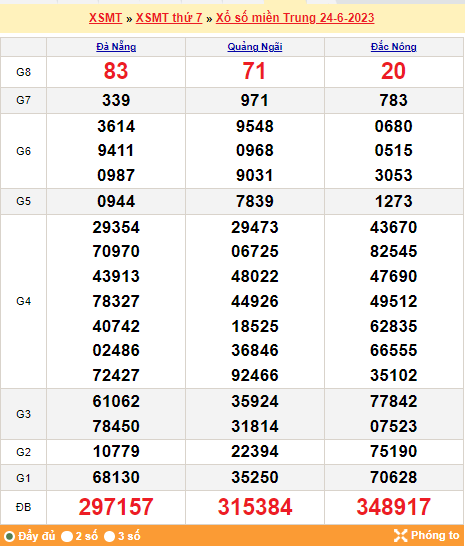Image resolution: width=465 pixels, height=546 pixels.
Task: Open the Đắc Nông province link
Action: (x=394, y=47)
